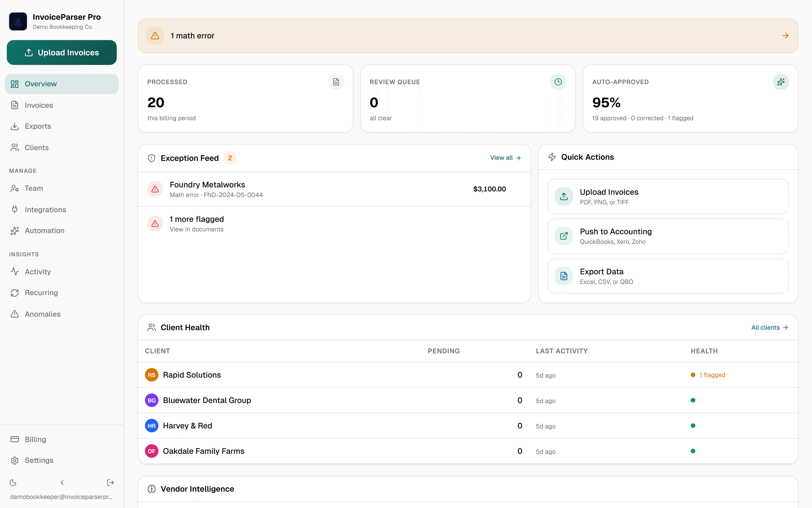Image resolution: width=812 pixels, height=508 pixels.
Task: Click sparkle icon on Auto-Approved card
Action: pos(781,82)
